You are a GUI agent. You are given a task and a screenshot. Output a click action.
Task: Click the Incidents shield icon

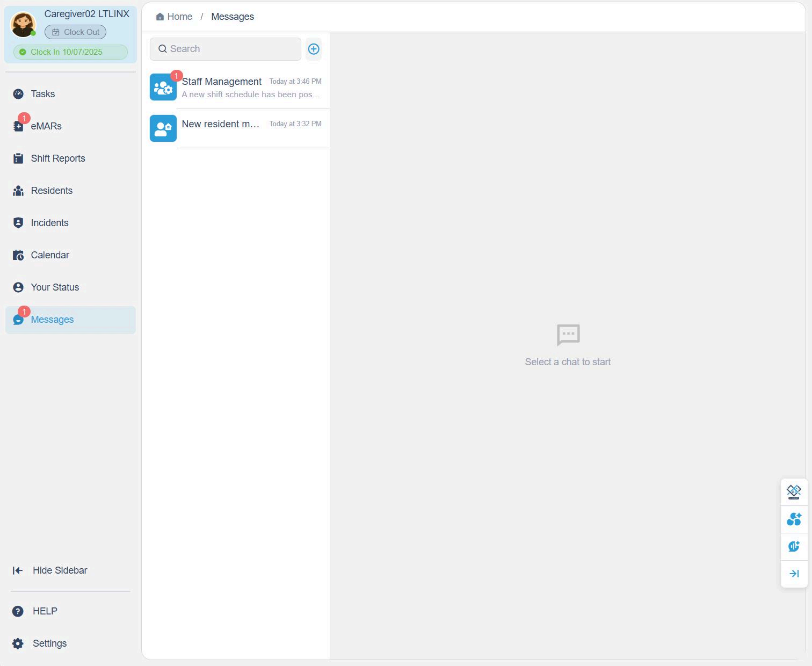18,223
